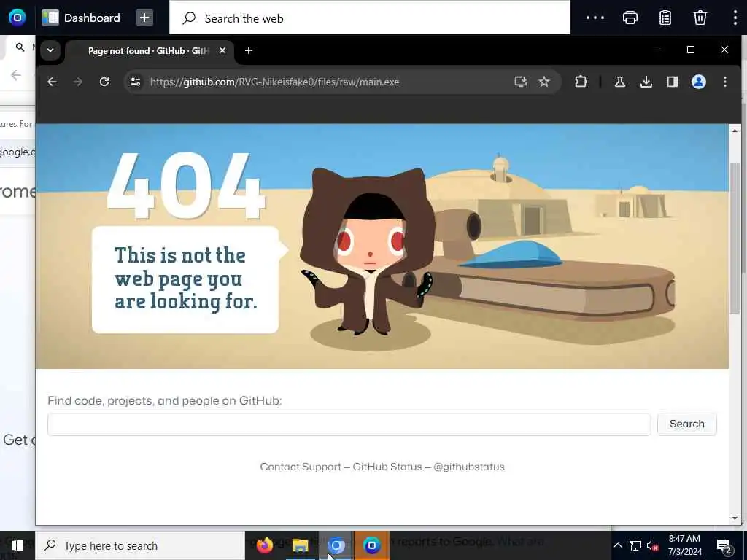
Task: Open the taskbar clock and date
Action: click(684, 545)
